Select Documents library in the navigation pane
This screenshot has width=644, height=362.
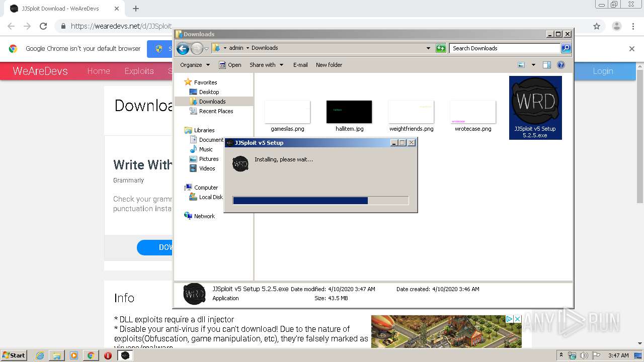(x=206, y=140)
